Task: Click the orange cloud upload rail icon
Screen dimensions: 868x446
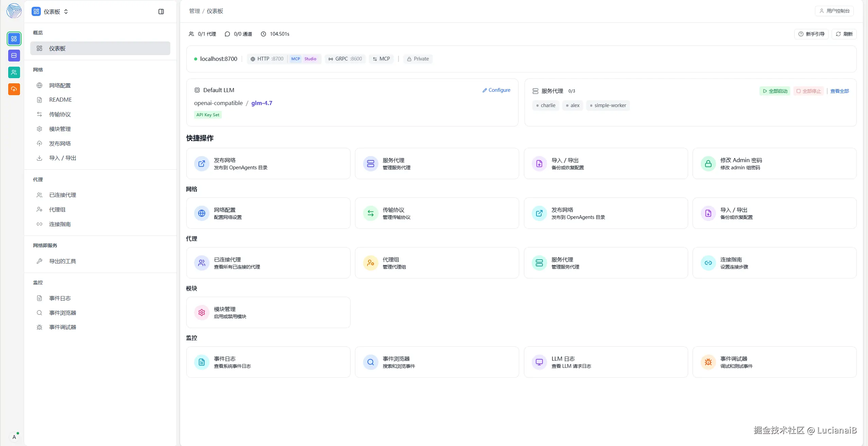Action: click(x=14, y=89)
